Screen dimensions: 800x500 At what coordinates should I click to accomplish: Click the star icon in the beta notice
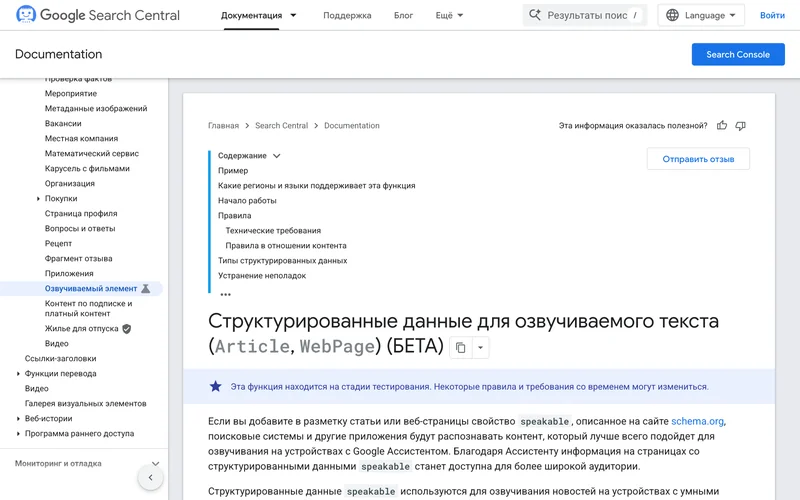click(x=216, y=386)
